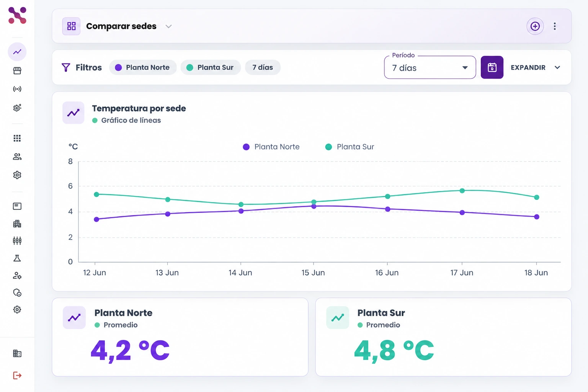Open the candlestick sliders icon

pyautogui.click(x=17, y=241)
